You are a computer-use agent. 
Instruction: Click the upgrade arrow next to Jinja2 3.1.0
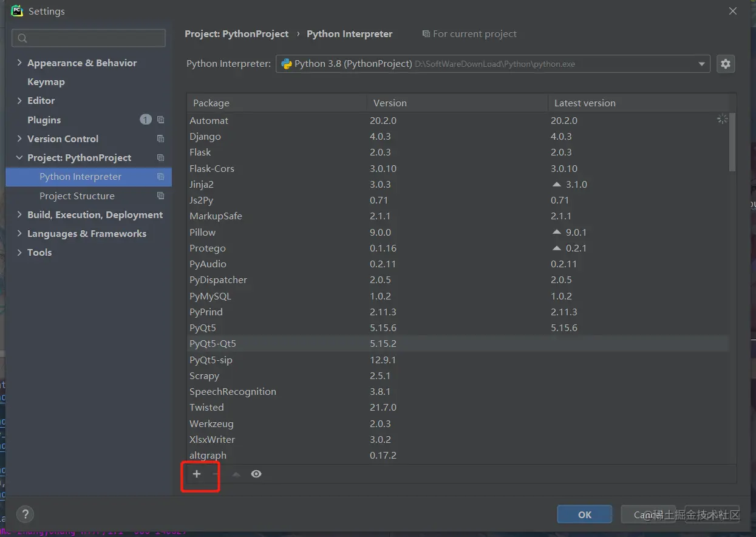tap(557, 184)
